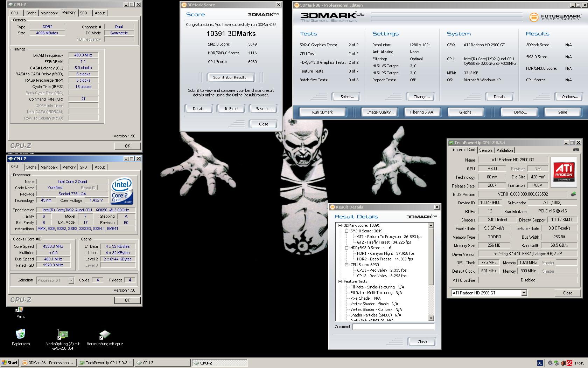Switch to 3DMark06 - Professional taskbar item

pyautogui.click(x=48, y=363)
